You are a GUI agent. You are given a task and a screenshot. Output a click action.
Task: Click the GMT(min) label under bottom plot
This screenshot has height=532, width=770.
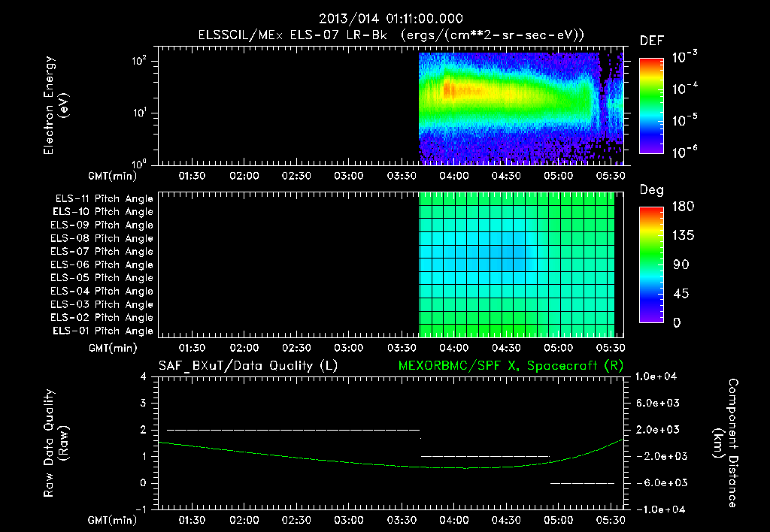[x=113, y=520]
